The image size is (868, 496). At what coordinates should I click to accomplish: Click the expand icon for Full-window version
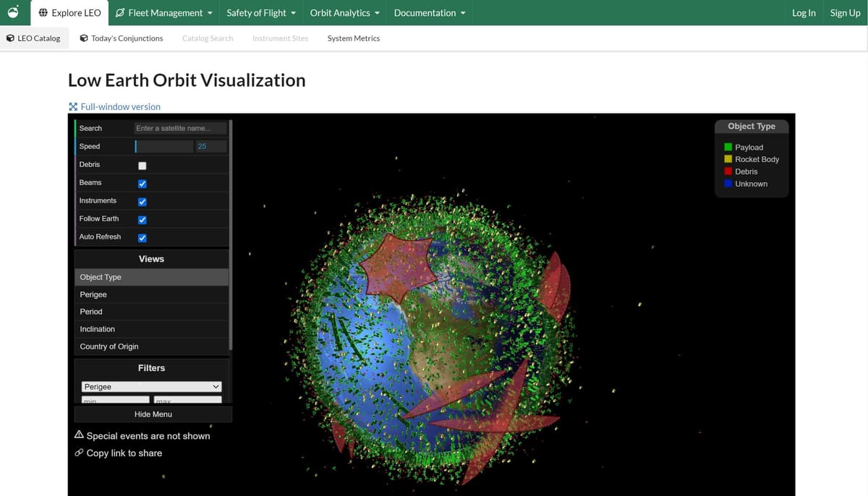click(x=72, y=107)
